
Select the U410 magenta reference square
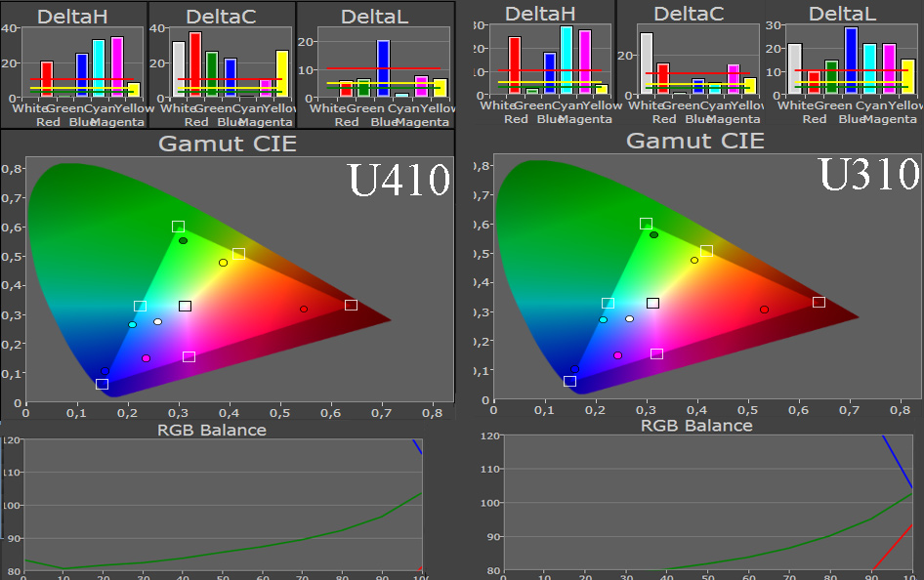(x=189, y=356)
